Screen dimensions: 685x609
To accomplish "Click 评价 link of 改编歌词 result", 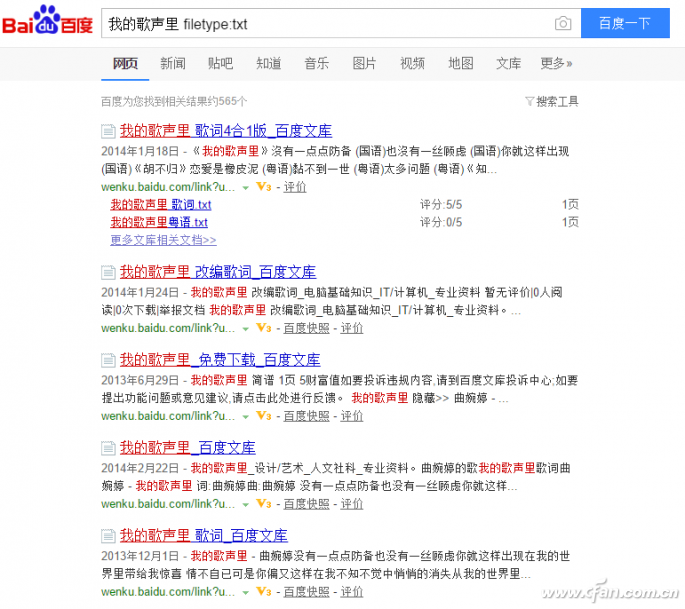I will pyautogui.click(x=352, y=328).
